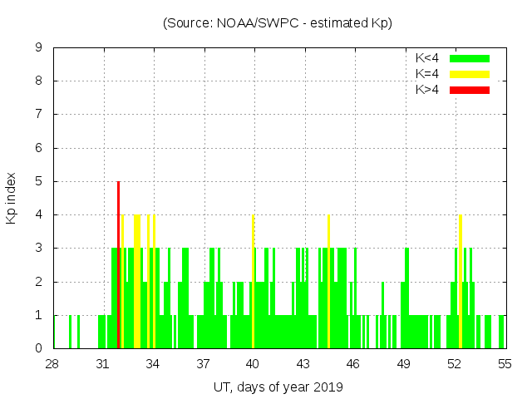532x399 pixels.
Task: Click the red K>4 legend swatch
Action: [x=470, y=89]
